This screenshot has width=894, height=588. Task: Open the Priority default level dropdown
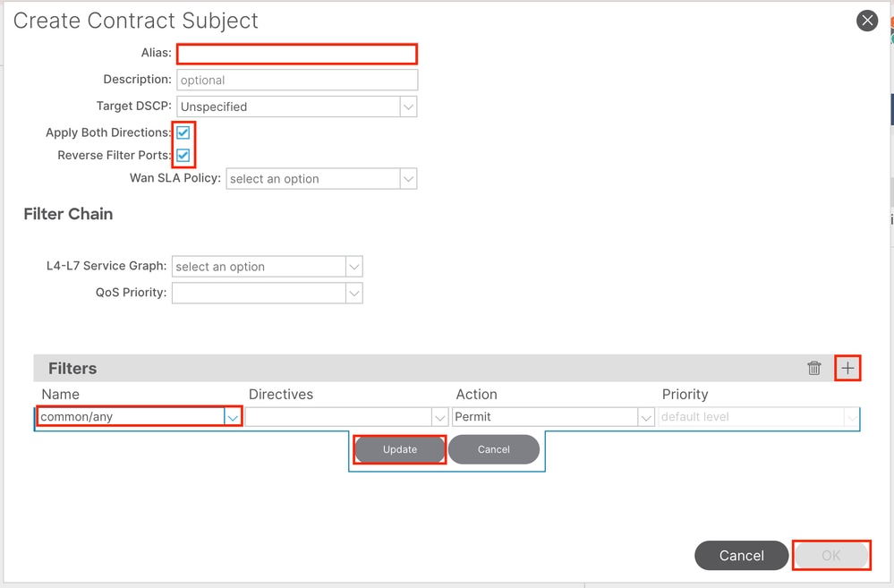tap(850, 417)
